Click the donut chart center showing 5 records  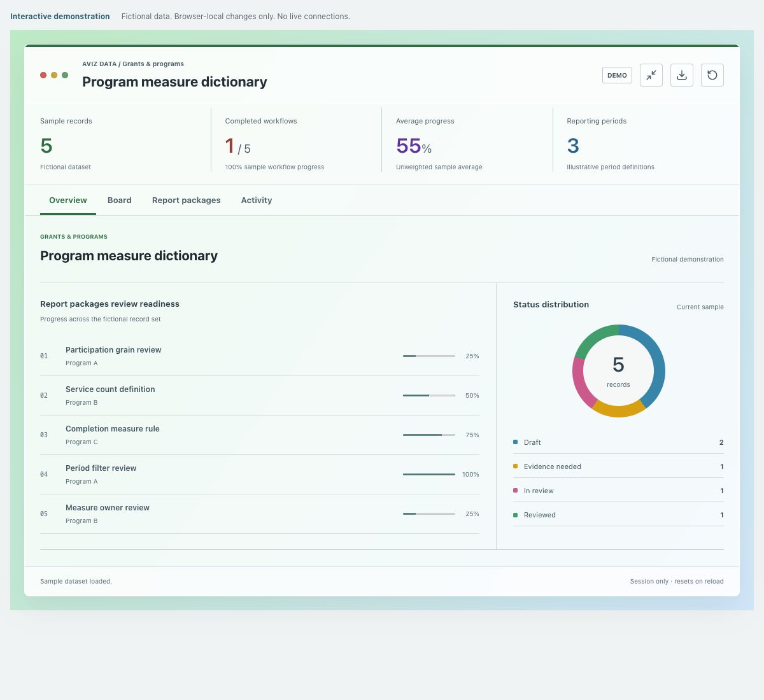(618, 371)
